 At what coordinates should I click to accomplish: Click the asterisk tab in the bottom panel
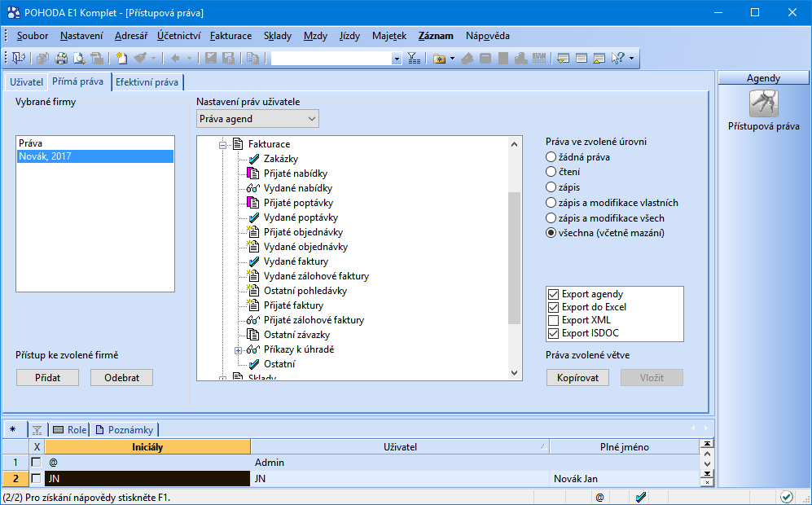coord(13,429)
